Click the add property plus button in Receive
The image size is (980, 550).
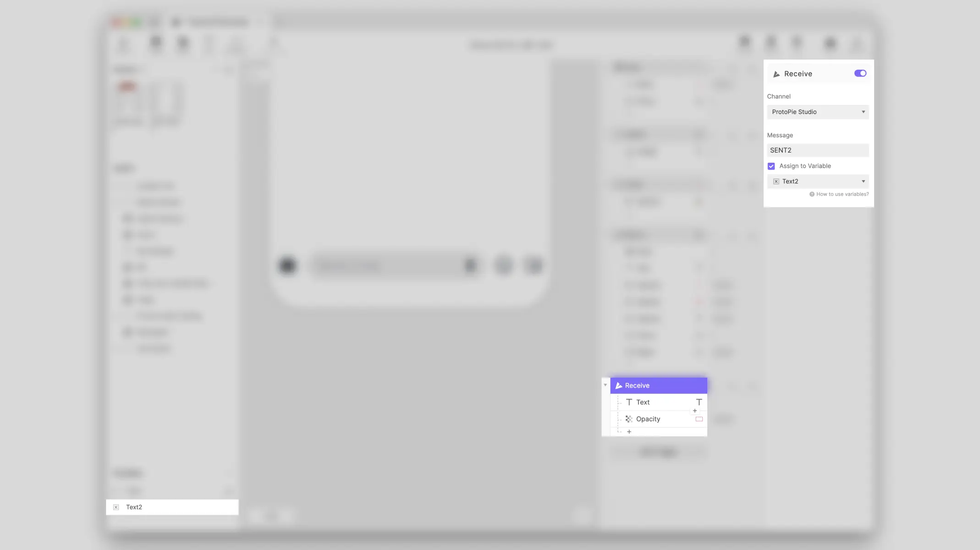(x=628, y=431)
